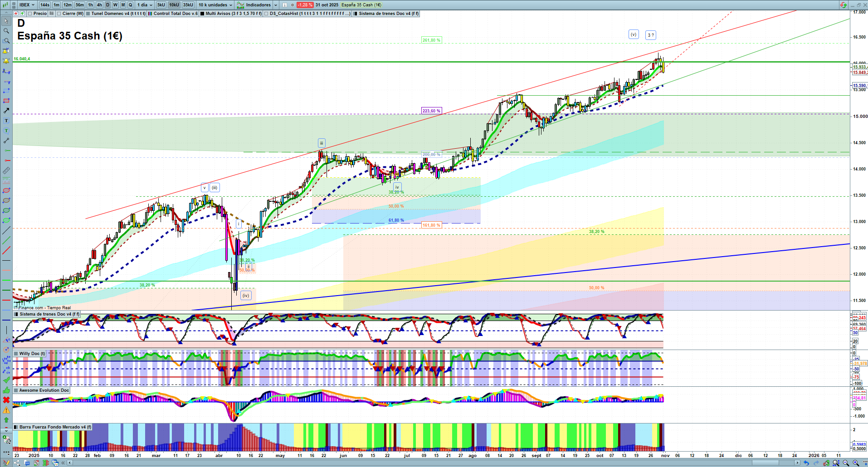Toggle Willy Doc panel visibility box
This screenshot has height=467, width=868.
point(16,354)
